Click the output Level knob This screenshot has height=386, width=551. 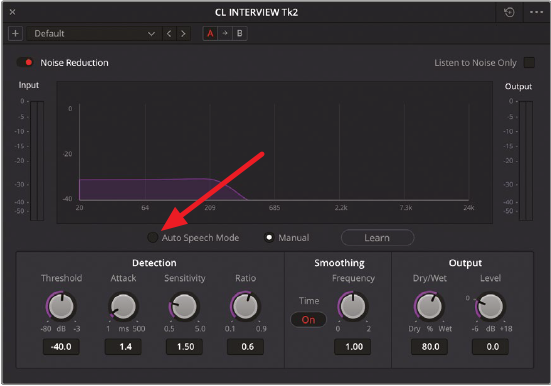491,306
